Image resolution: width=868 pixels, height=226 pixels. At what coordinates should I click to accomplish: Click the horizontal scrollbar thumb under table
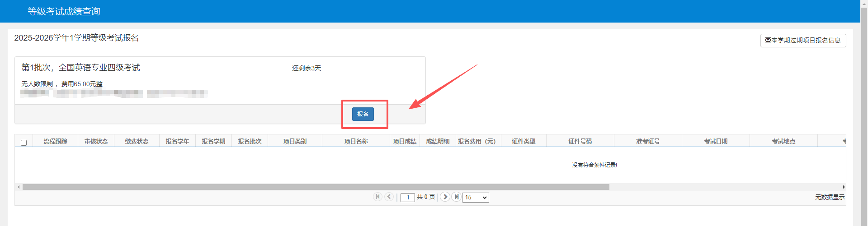point(316,187)
